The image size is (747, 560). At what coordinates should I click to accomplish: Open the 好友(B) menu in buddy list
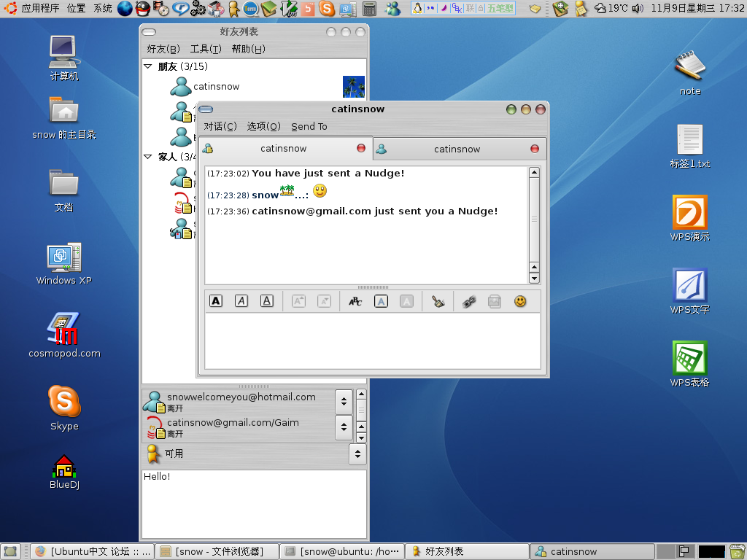(x=163, y=49)
